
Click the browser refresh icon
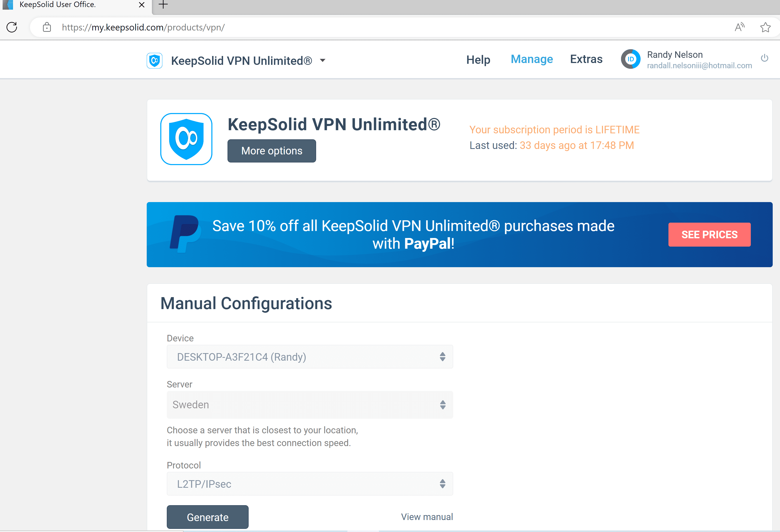point(12,27)
